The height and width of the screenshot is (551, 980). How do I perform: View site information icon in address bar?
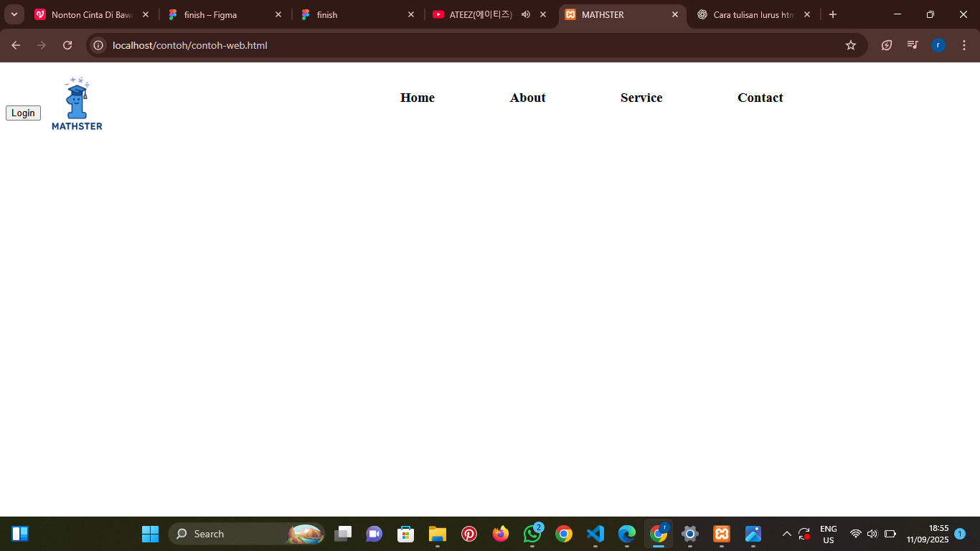point(99,45)
